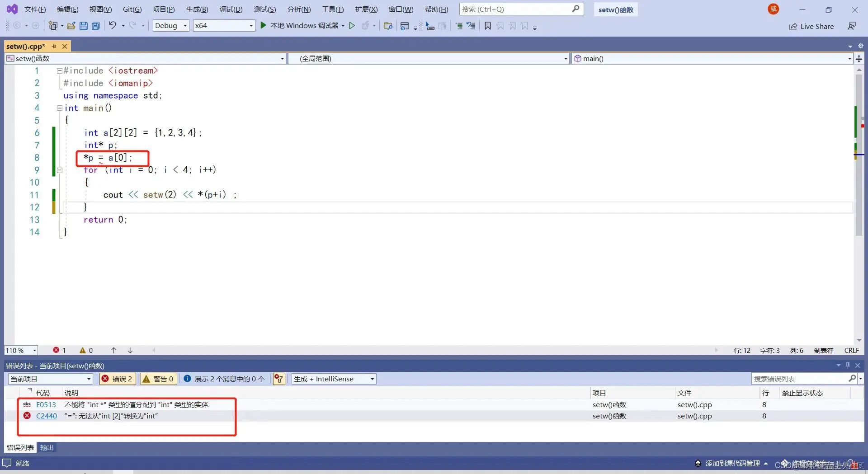Close the Error List panel
Image resolution: width=868 pixels, height=474 pixels.
pyautogui.click(x=858, y=366)
